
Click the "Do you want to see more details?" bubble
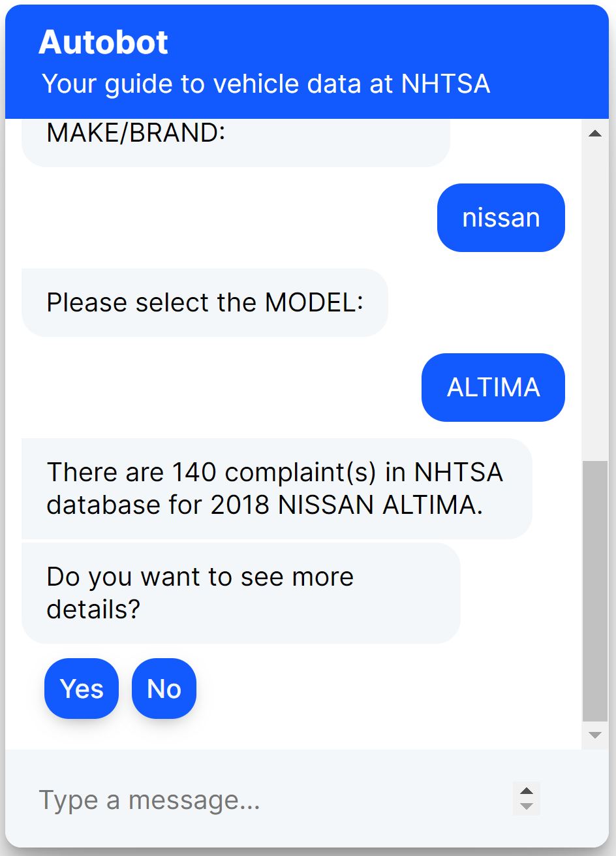point(241,593)
